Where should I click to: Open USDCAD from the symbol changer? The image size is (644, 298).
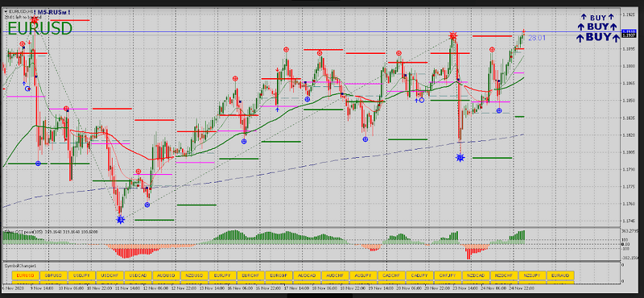click(138, 275)
